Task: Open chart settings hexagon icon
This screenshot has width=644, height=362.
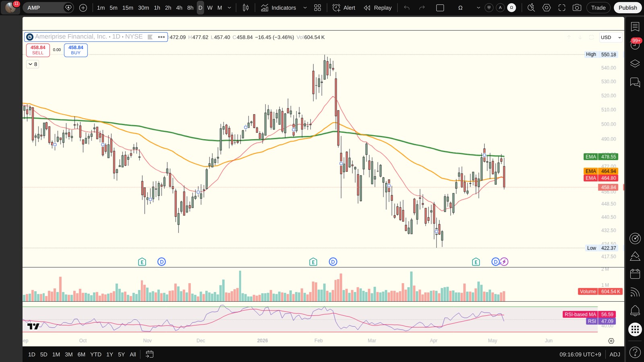Action: tap(547, 8)
